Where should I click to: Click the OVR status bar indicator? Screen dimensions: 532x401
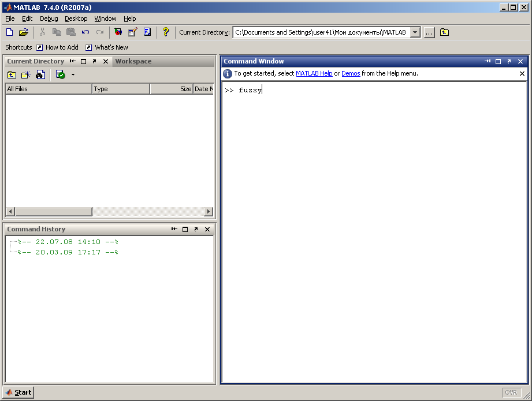511,392
